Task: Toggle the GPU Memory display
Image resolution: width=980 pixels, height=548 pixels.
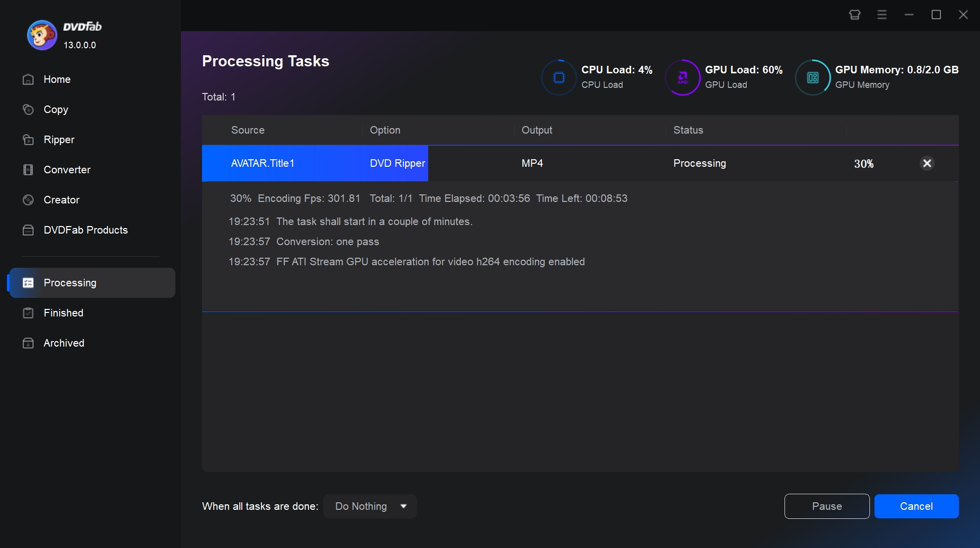Action: click(x=813, y=76)
